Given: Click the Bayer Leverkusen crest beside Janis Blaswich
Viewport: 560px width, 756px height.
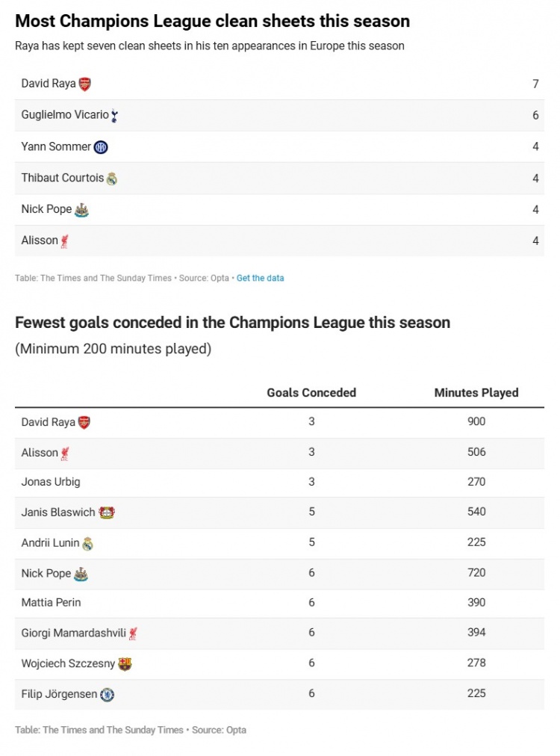Looking at the screenshot, I should click(x=107, y=512).
